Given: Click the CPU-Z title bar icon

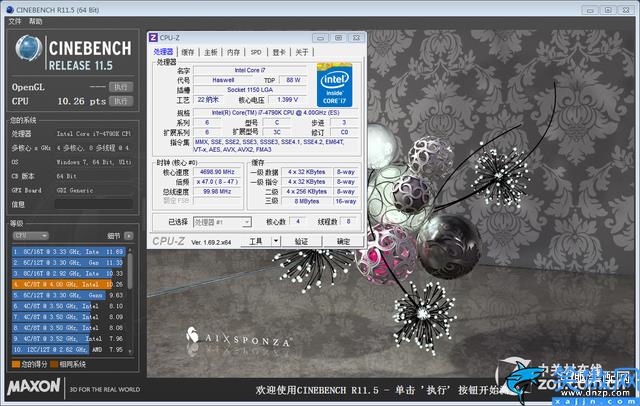Looking at the screenshot, I should tap(153, 38).
